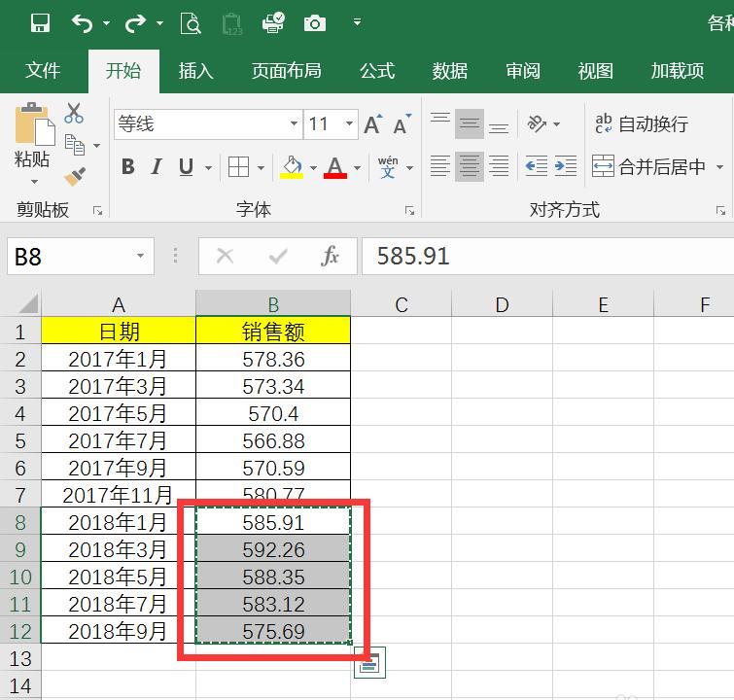
Task: Click the Cut scissors icon
Action: click(x=74, y=113)
